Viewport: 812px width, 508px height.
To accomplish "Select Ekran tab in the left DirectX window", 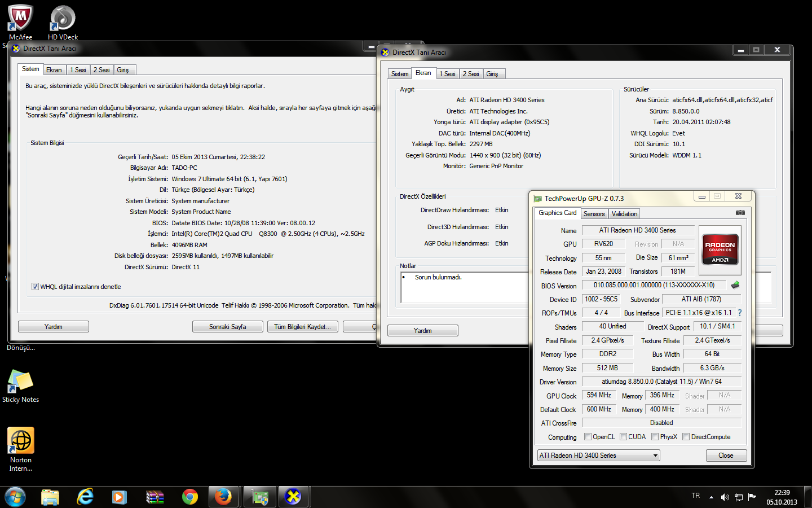I will 54,70.
